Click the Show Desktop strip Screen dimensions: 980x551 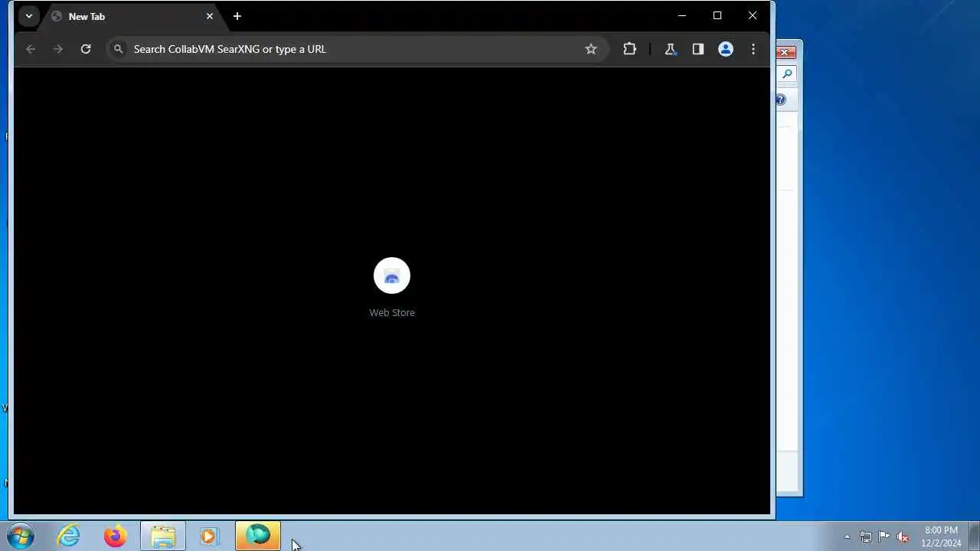pos(974,536)
